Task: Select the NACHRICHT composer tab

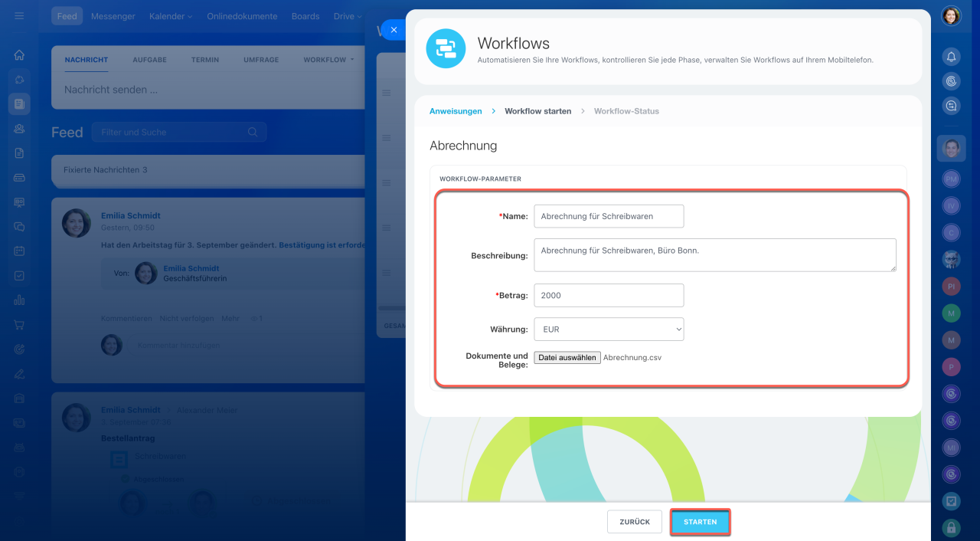Action: pos(87,60)
